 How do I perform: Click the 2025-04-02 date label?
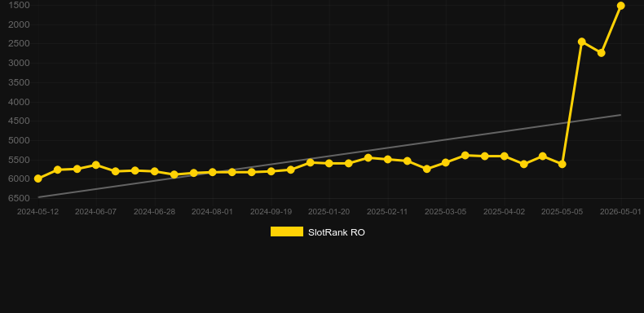[x=505, y=212]
